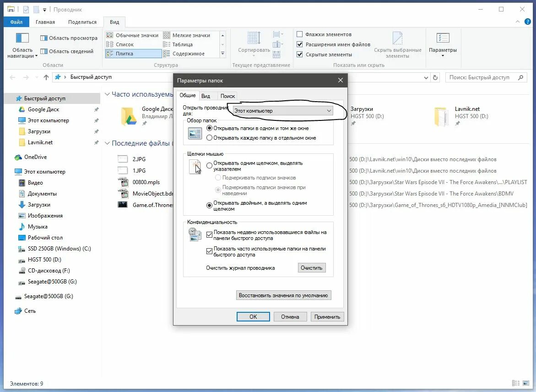
Task: Enable the Флажки элементов checkbox
Action: [300, 34]
